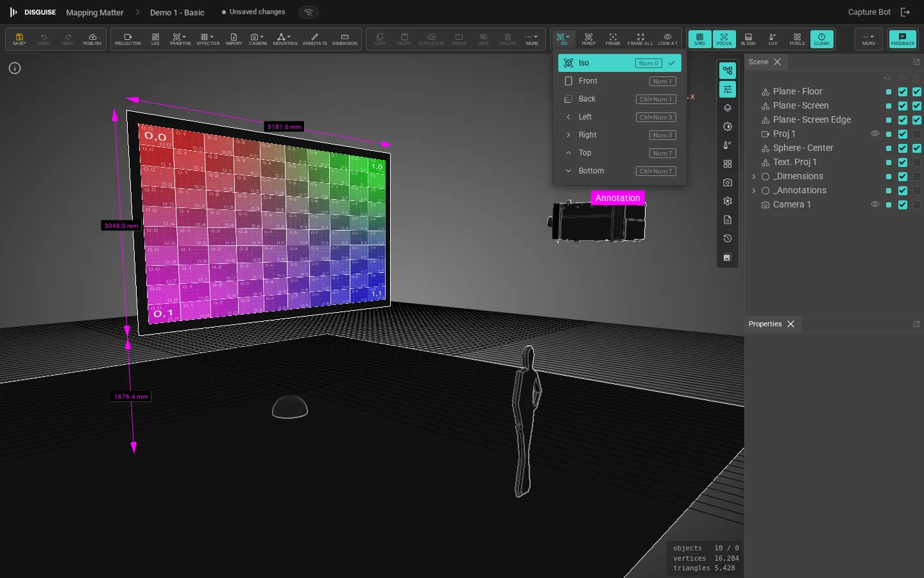Screen dimensions: 924x578
Task: Open image sidebar panel icon
Action: pyautogui.click(x=727, y=258)
